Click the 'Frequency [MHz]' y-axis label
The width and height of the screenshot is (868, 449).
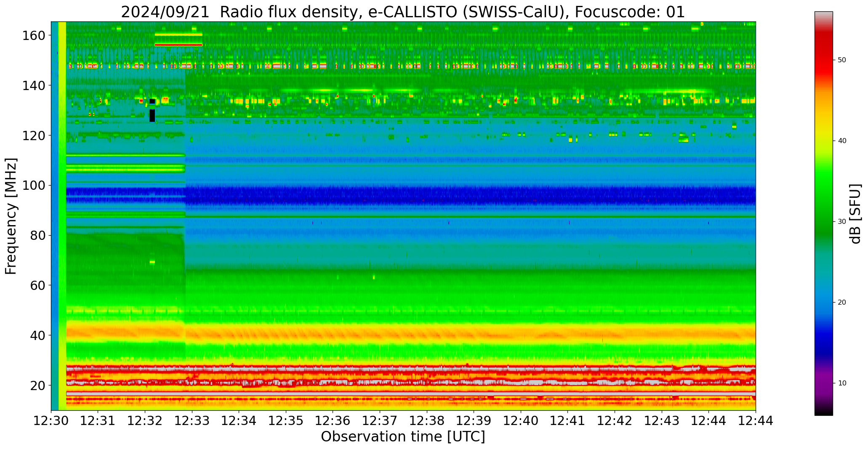click(x=11, y=216)
